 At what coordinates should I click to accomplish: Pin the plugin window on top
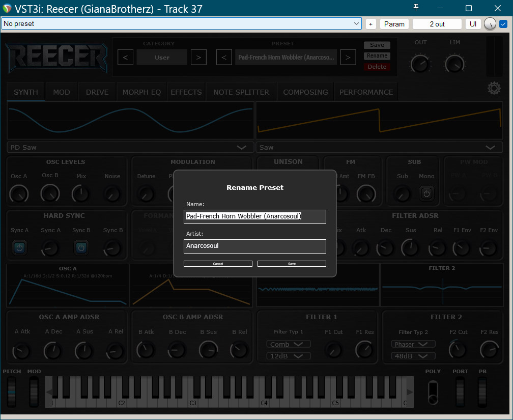[x=416, y=8]
